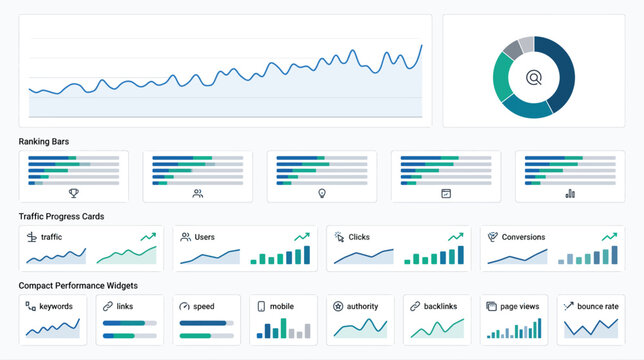This screenshot has height=360, width=644.
Task: Click the top progress bar in links widget
Action: (x=130, y=323)
